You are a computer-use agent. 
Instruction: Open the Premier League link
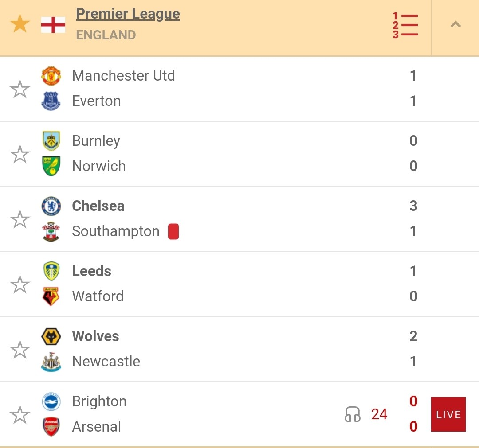click(128, 14)
